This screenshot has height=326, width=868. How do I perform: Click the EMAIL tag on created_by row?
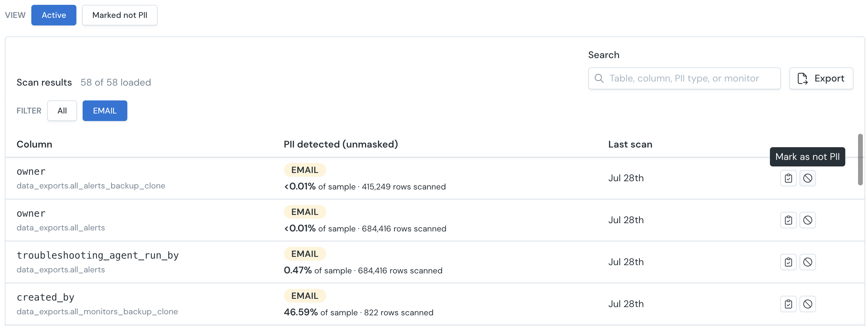pos(305,296)
